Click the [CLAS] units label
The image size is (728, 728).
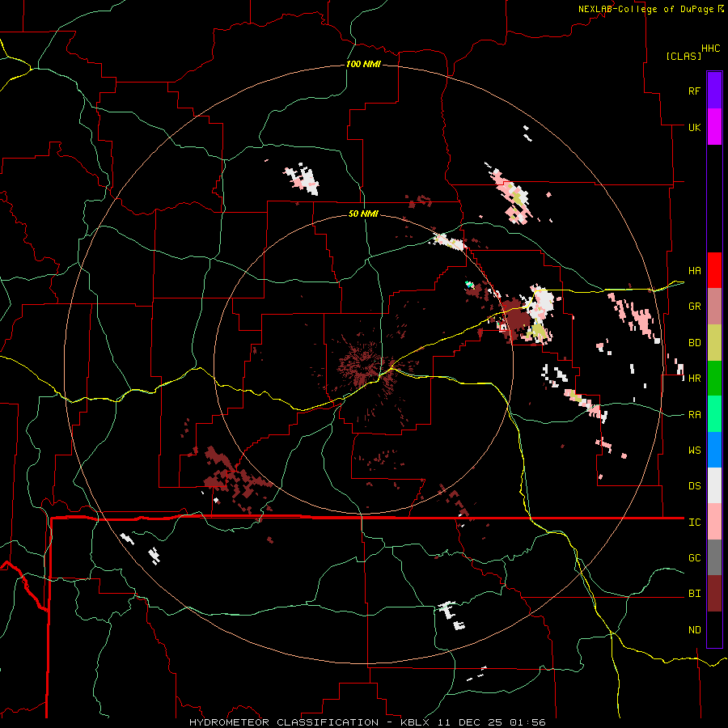[x=684, y=56]
